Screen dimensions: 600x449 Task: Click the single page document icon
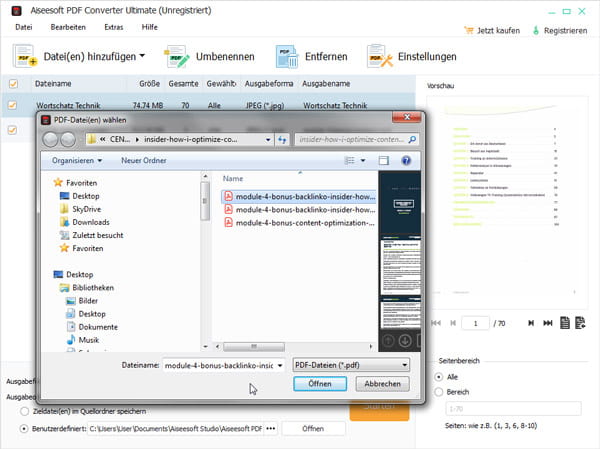565,323
